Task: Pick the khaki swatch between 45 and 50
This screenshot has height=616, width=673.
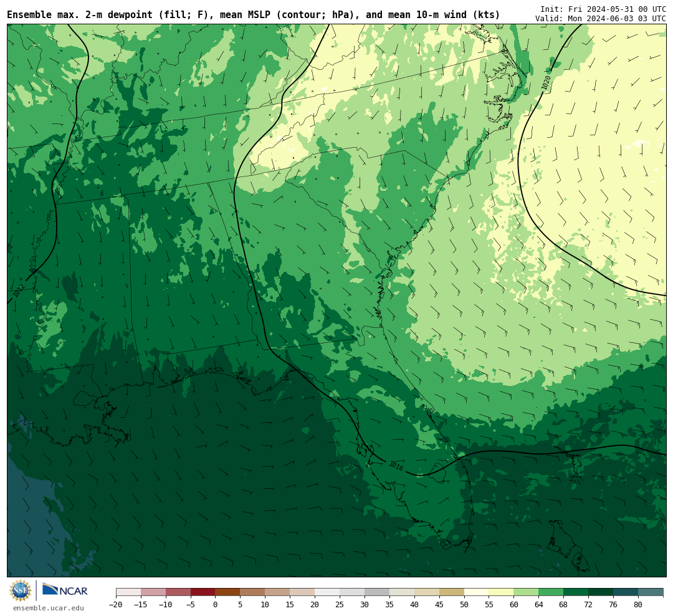Action: pyautogui.click(x=452, y=592)
